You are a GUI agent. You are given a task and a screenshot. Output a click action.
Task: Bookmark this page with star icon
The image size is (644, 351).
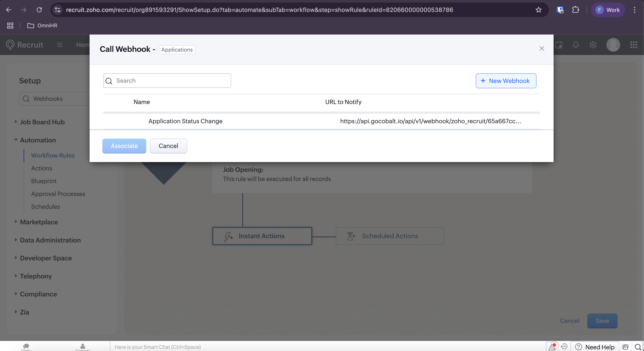538,10
